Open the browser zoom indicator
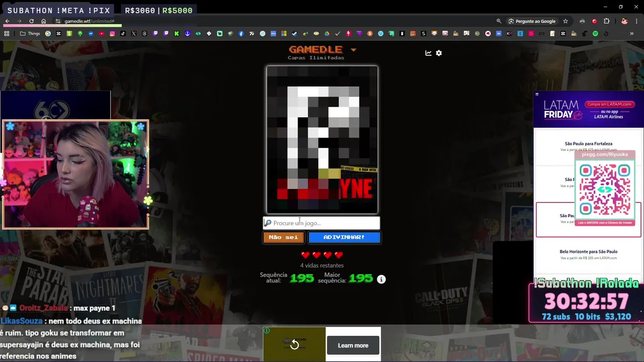 click(499, 21)
